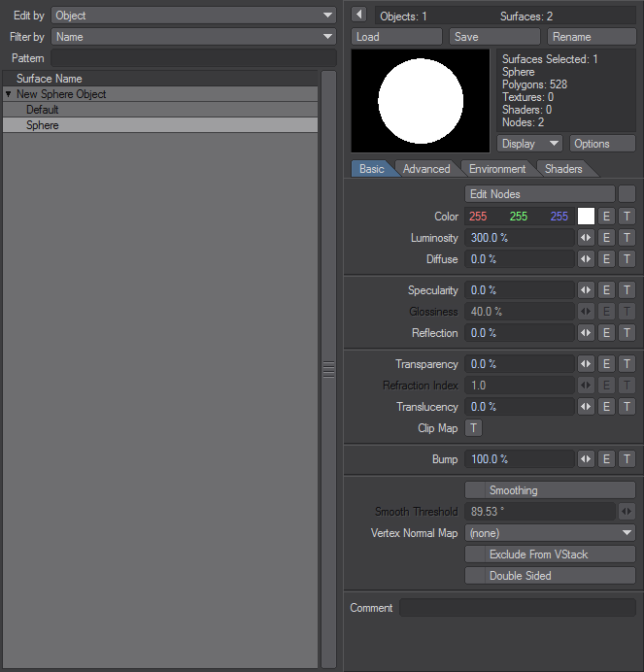
Task: Open the Edit by dropdown
Action: pyautogui.click(x=193, y=16)
